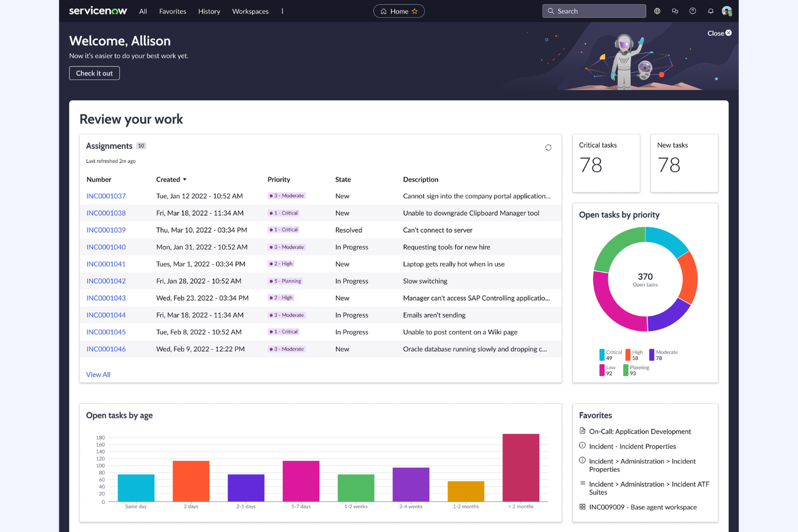This screenshot has width=798, height=532.
Task: Open the help question mark icon
Action: tap(693, 11)
